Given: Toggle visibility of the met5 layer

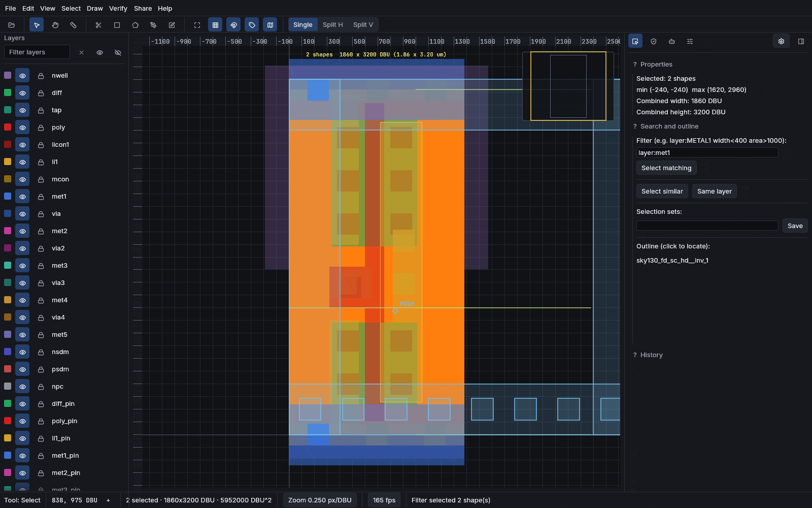Looking at the screenshot, I should 22,335.
